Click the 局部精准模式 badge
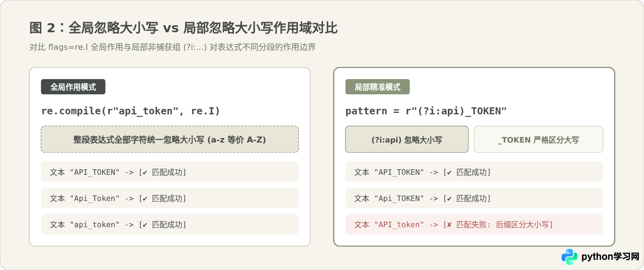 point(377,87)
